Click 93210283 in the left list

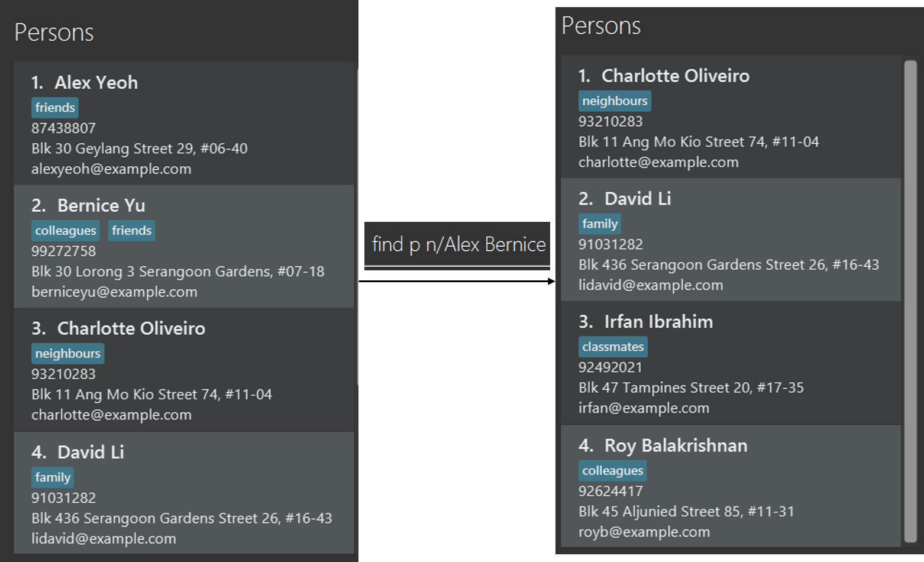point(63,374)
